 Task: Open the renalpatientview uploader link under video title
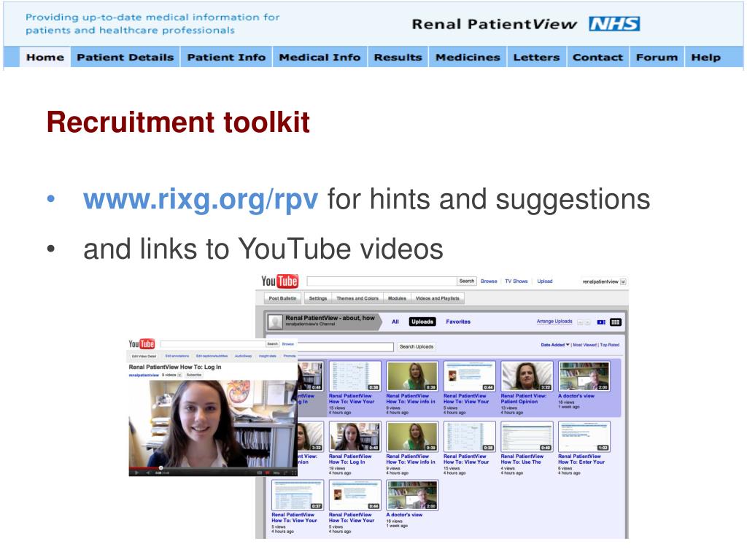[144, 376]
